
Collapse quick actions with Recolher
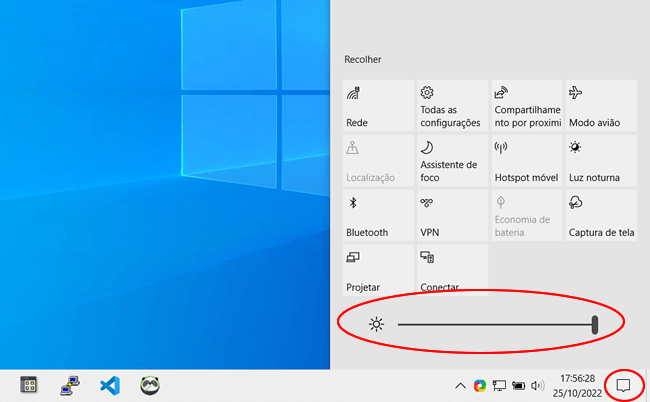(x=363, y=60)
